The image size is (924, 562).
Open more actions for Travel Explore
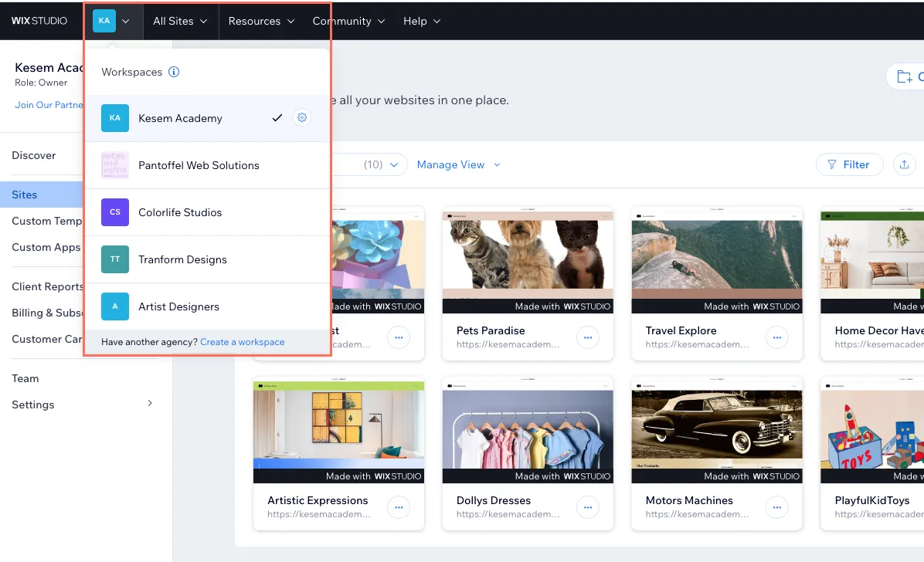tap(776, 337)
